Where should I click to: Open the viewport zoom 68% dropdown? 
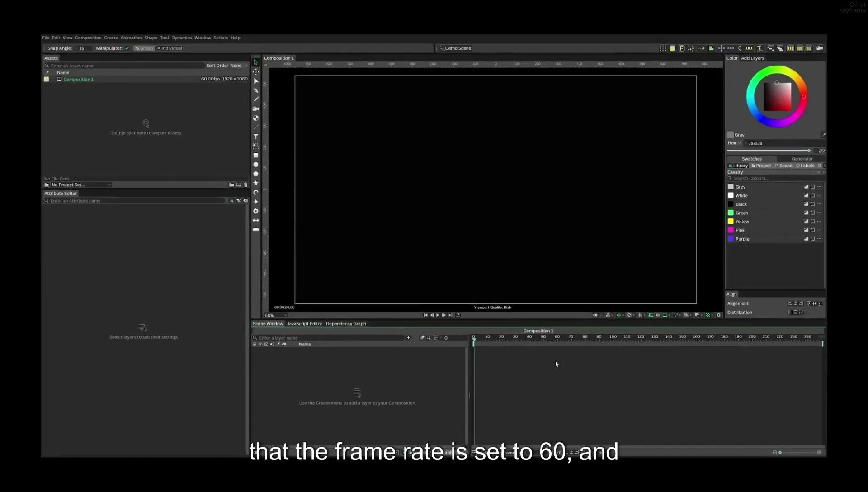[x=275, y=315]
